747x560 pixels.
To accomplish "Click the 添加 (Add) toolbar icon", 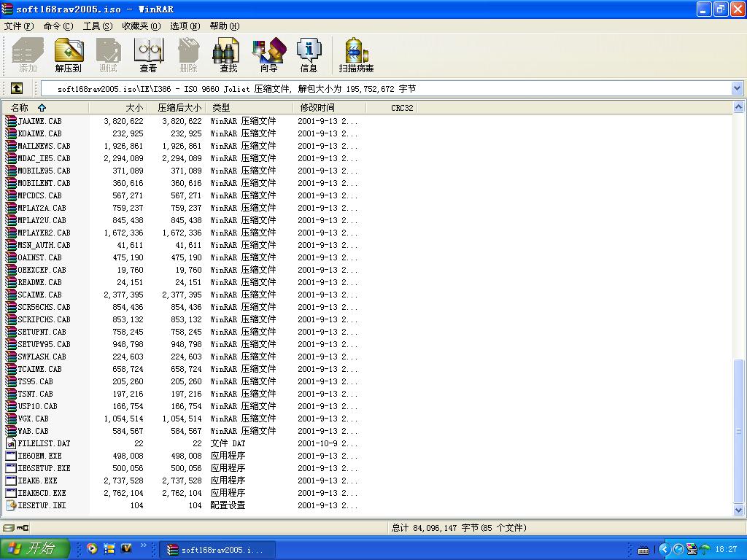I will 28,55.
